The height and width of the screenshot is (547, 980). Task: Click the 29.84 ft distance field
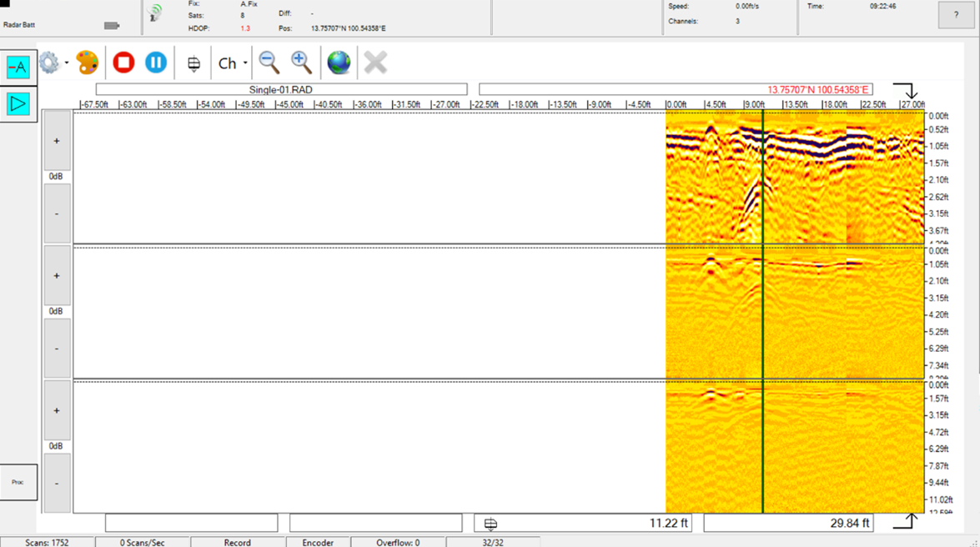click(789, 523)
